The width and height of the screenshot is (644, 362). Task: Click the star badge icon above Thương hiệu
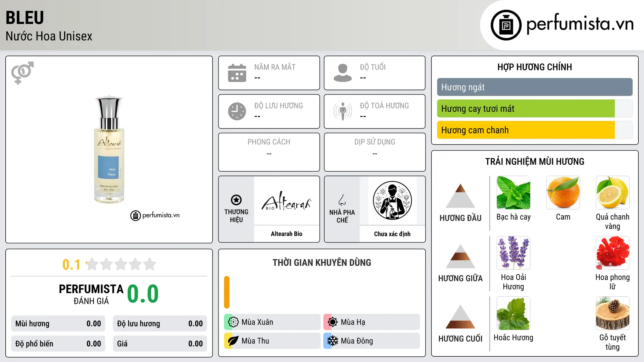pos(236,200)
